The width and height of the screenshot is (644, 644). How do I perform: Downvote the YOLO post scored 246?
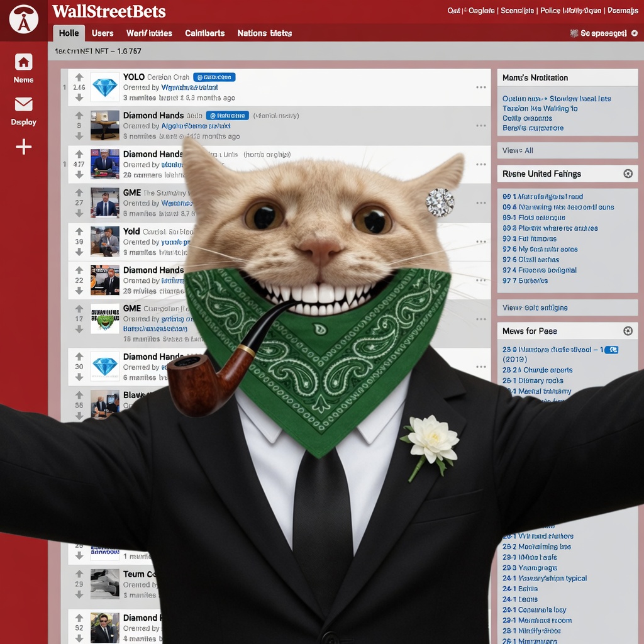click(x=79, y=97)
